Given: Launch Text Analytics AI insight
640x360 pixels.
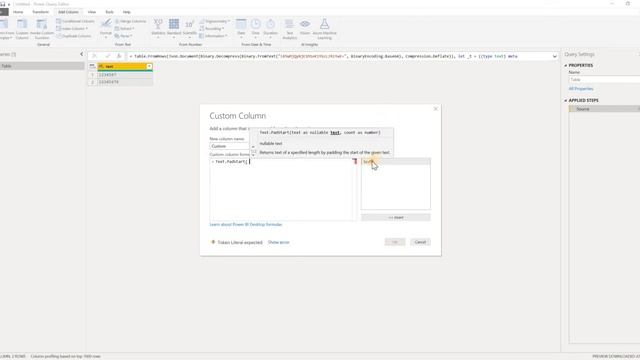Looking at the screenshot, I should tap(289, 29).
